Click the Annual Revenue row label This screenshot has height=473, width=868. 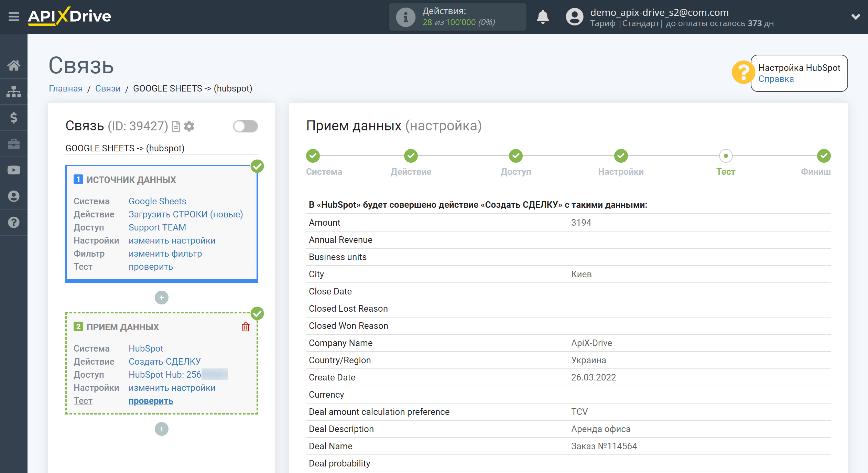(x=340, y=240)
